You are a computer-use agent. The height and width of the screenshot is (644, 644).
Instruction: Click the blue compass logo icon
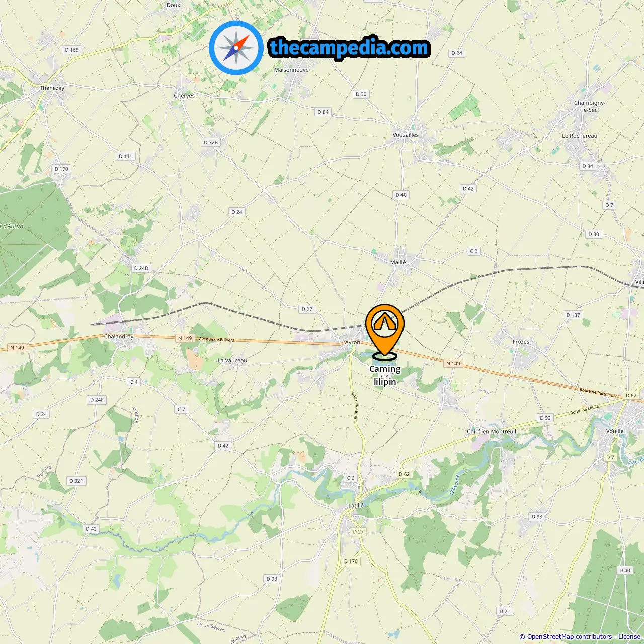pyautogui.click(x=236, y=48)
